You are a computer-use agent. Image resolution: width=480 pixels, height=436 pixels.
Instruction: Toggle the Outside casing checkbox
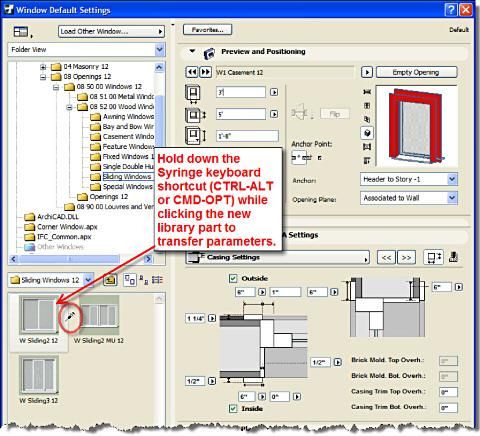coord(233,278)
